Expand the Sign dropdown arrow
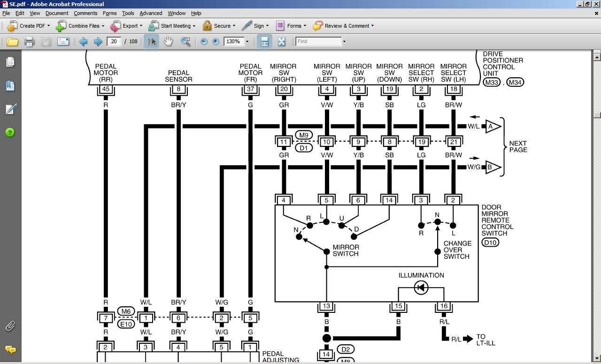The height and width of the screenshot is (364, 601). pos(267,26)
